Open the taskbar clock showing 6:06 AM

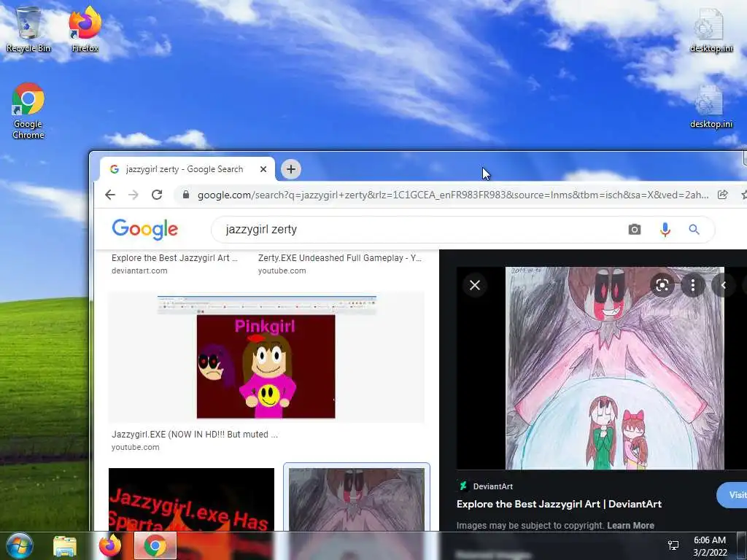710,546
